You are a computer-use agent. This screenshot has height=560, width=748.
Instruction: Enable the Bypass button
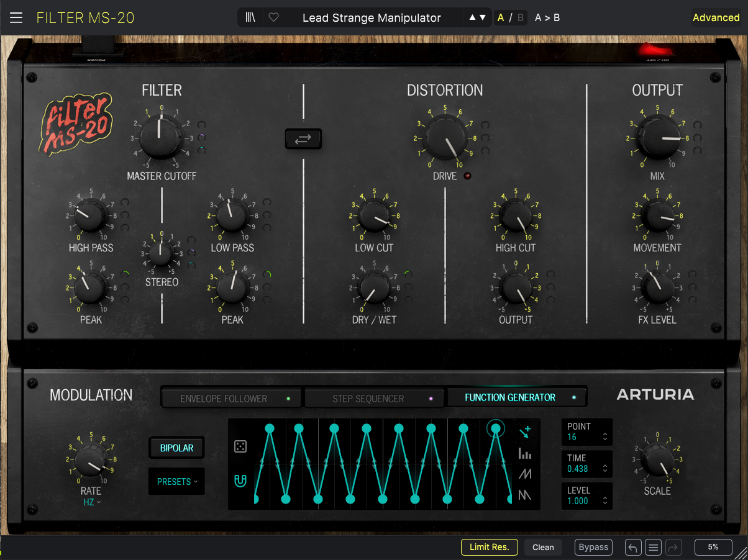point(593,547)
